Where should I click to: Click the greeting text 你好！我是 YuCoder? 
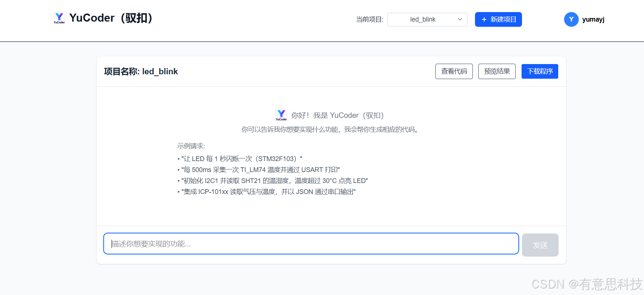click(337, 115)
